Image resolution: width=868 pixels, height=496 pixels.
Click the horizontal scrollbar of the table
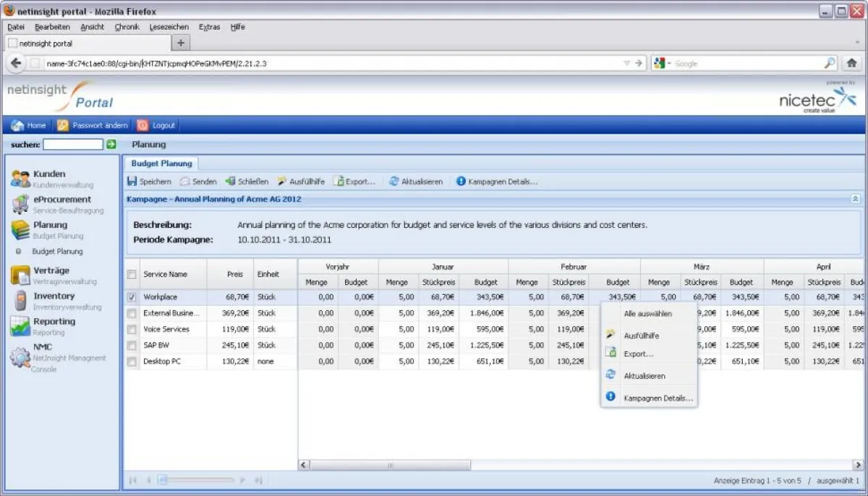pos(391,465)
